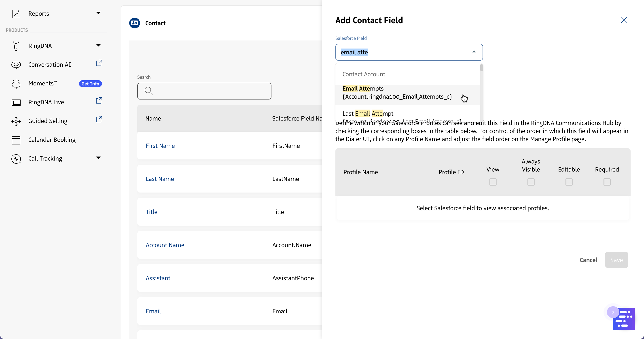Enable the Required header checkbox
This screenshot has height=339, width=644.
click(607, 182)
